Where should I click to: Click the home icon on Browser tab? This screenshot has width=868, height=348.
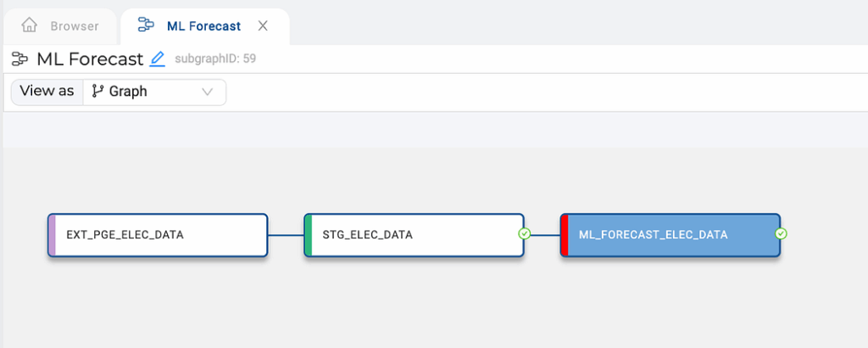(30, 25)
